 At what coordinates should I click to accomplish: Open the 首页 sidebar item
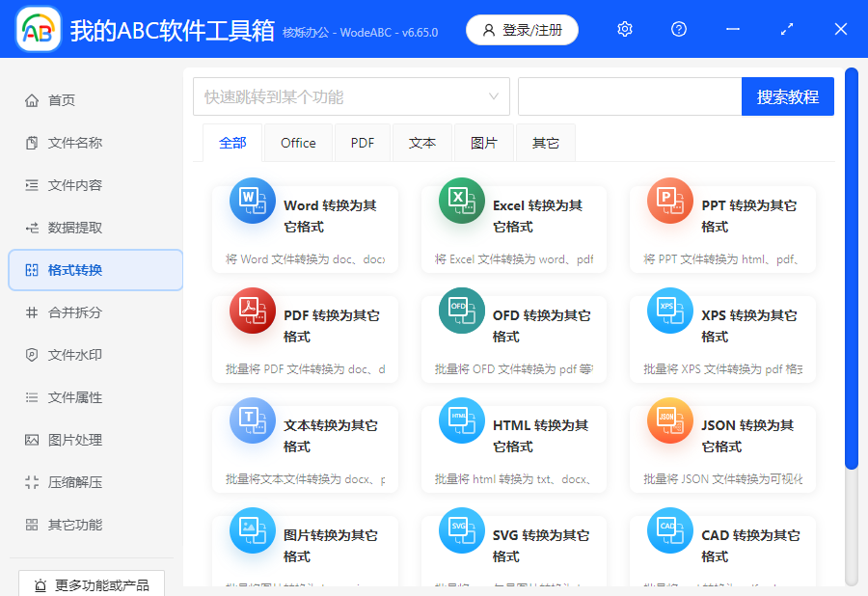click(95, 100)
